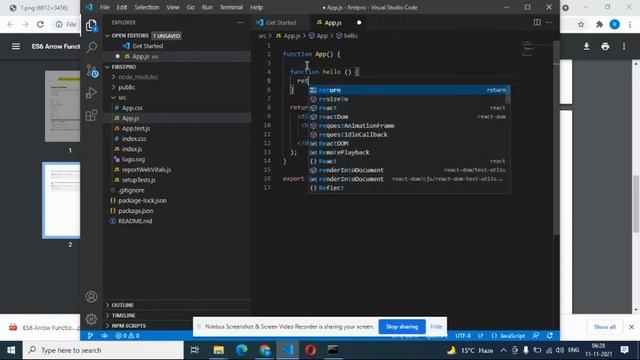Open editor More Actions ellipsis
640x360 pixels.
(x=549, y=22)
